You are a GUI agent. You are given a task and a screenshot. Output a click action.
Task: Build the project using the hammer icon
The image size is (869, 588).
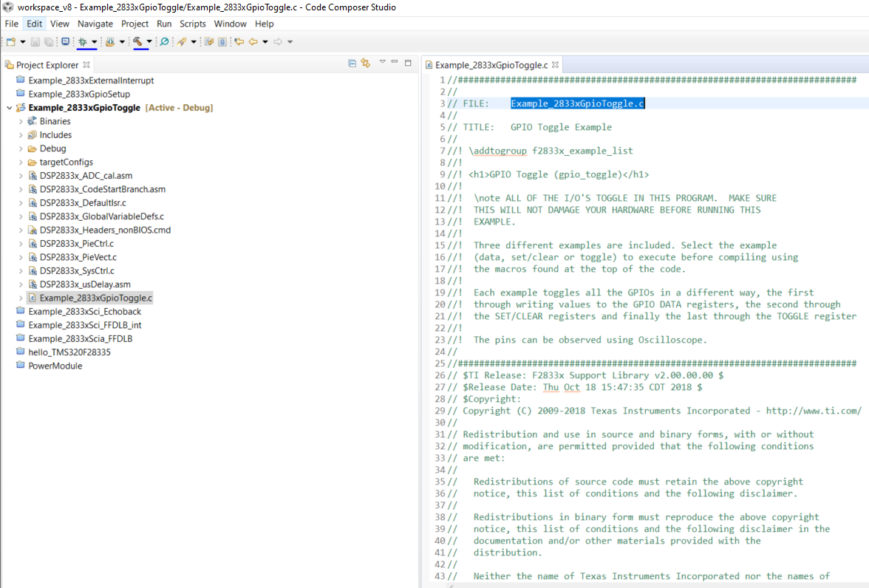pyautogui.click(x=139, y=41)
